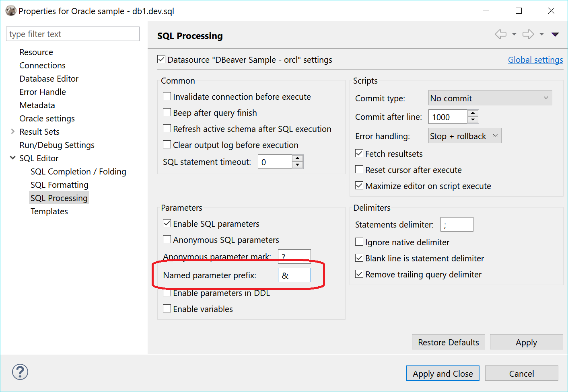Image resolution: width=568 pixels, height=392 pixels.
Task: Click the Global settings link
Action: tap(535, 60)
